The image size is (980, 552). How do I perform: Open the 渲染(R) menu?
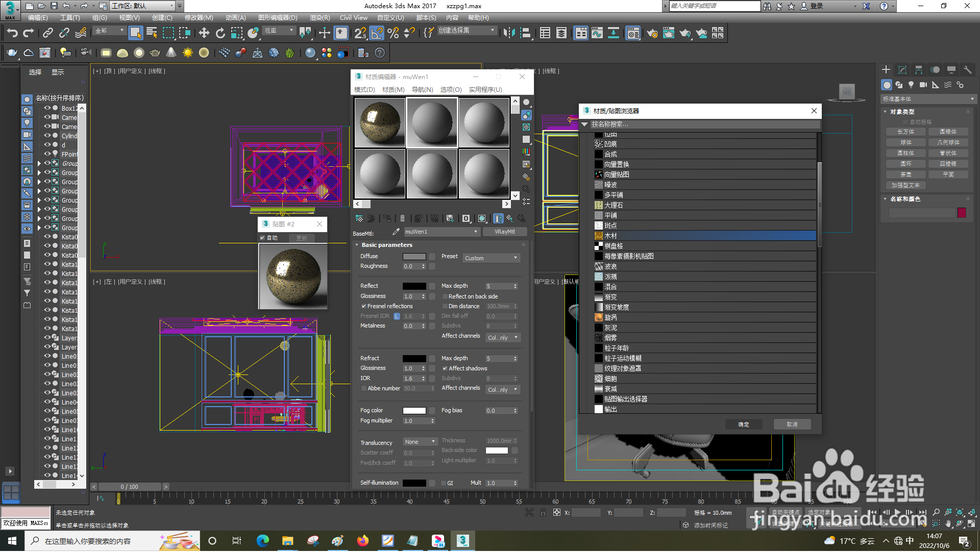pyautogui.click(x=320, y=17)
